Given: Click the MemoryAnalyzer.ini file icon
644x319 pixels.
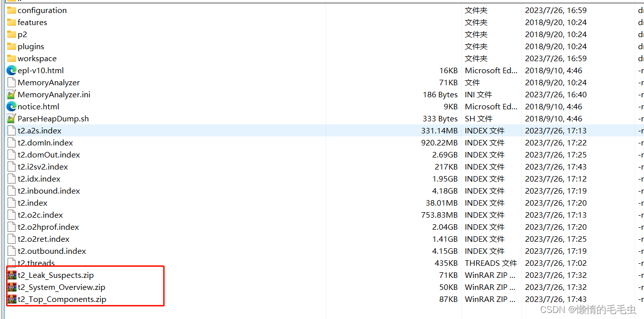Looking at the screenshot, I should (11, 94).
